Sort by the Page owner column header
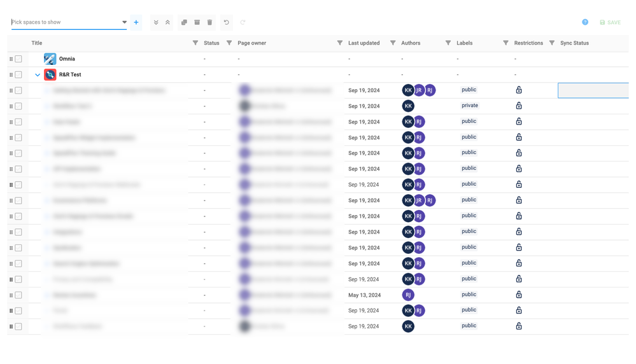Screen dimensions: 636x364 click(252, 43)
